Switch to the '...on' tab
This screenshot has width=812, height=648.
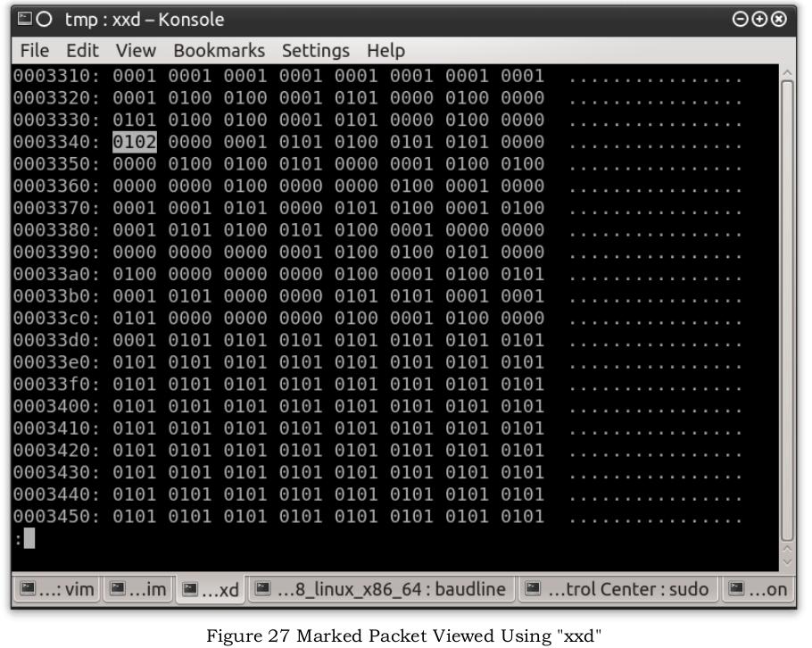pyautogui.click(x=758, y=589)
